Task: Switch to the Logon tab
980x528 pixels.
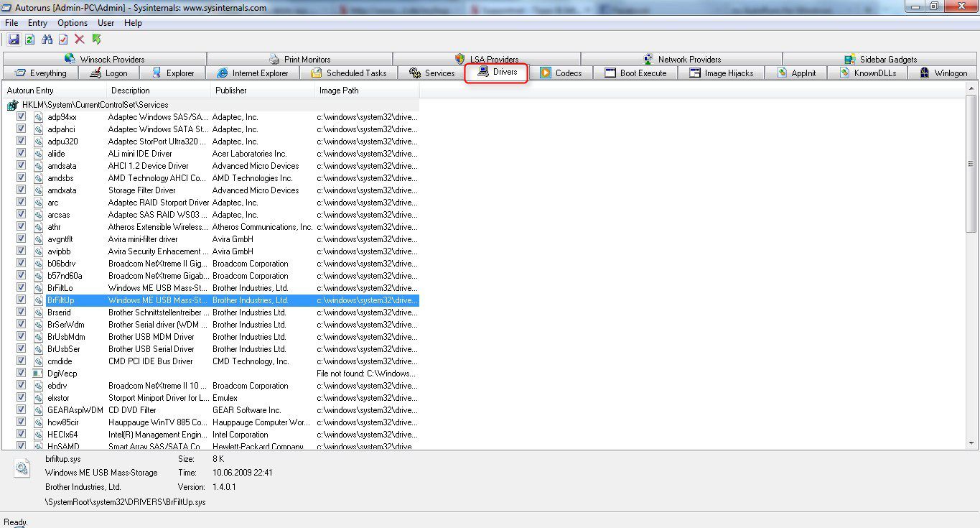Action: [x=108, y=73]
